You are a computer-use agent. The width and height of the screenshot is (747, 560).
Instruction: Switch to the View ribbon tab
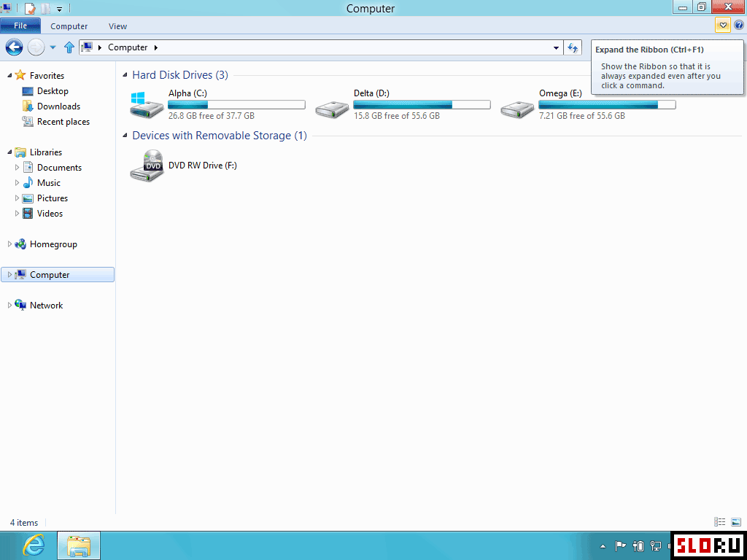(117, 26)
